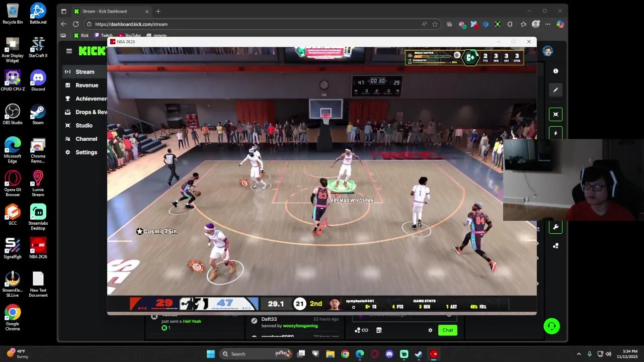Viewport: 644px width, 362px height.
Task: Open the weather widget showing 49°F Sunny
Action: (18, 354)
